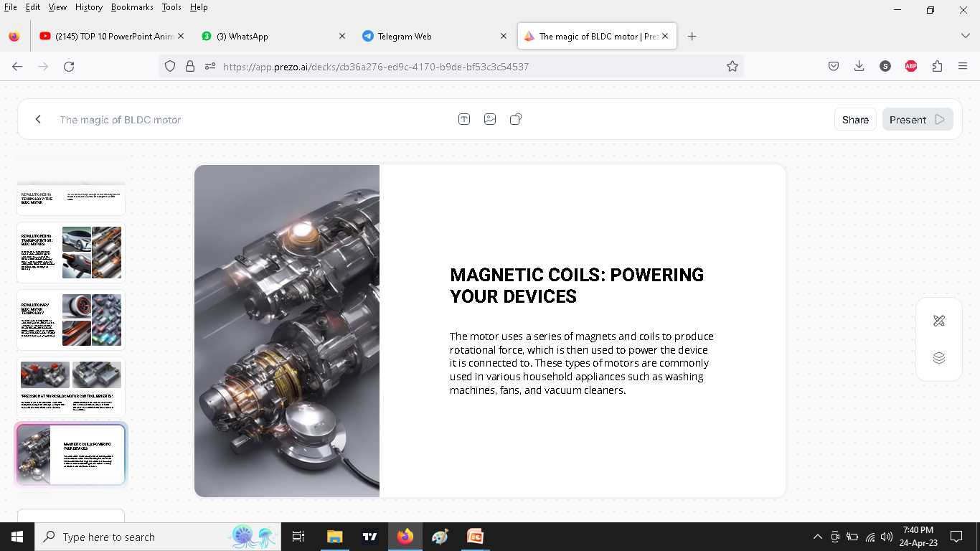The height and width of the screenshot is (551, 980).
Task: Open the Extensions puzzle icon
Action: coord(937,66)
